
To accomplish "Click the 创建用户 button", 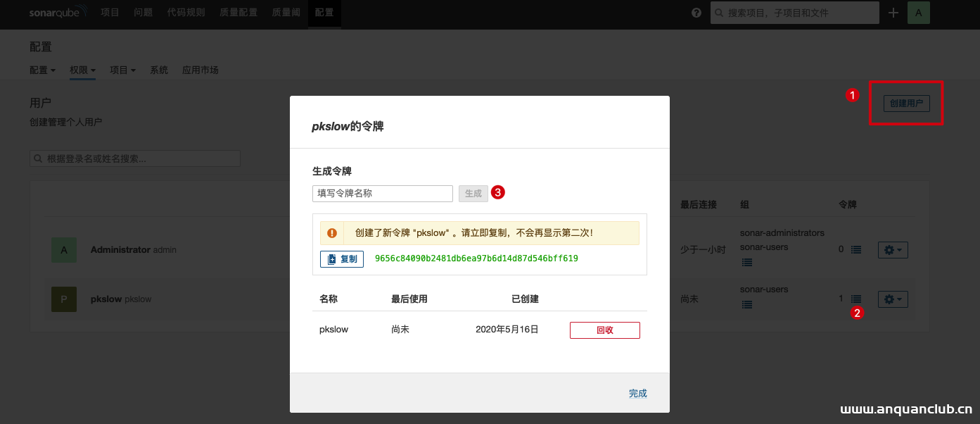I will (905, 103).
